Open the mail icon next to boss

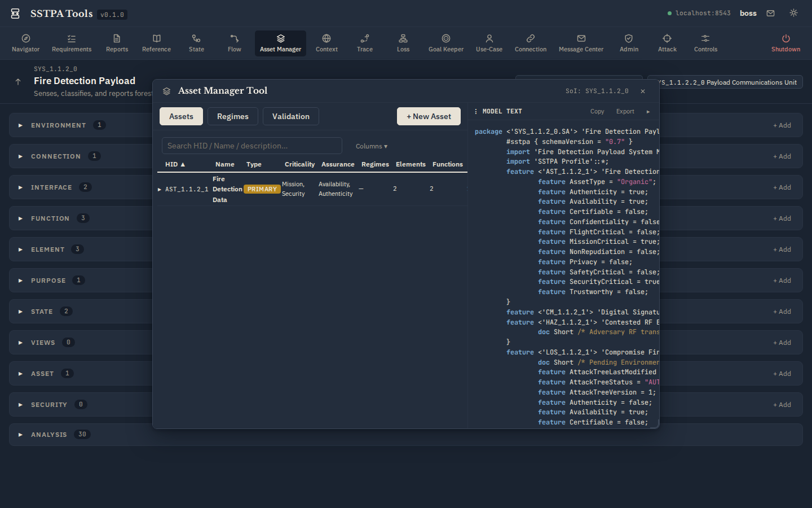pyautogui.click(x=770, y=13)
